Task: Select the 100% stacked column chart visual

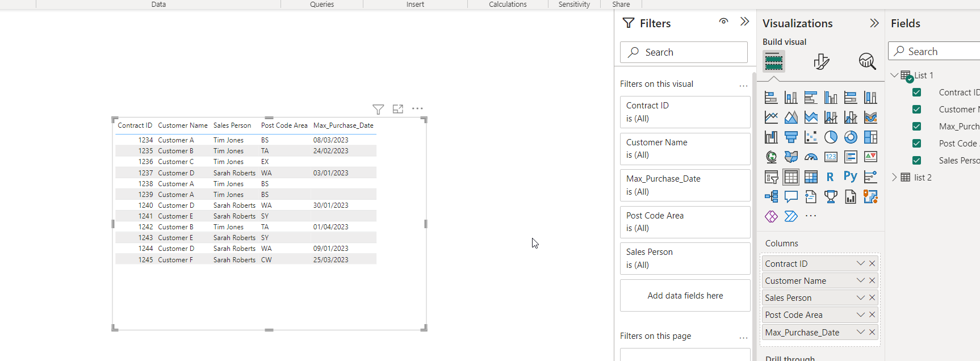Action: click(870, 98)
